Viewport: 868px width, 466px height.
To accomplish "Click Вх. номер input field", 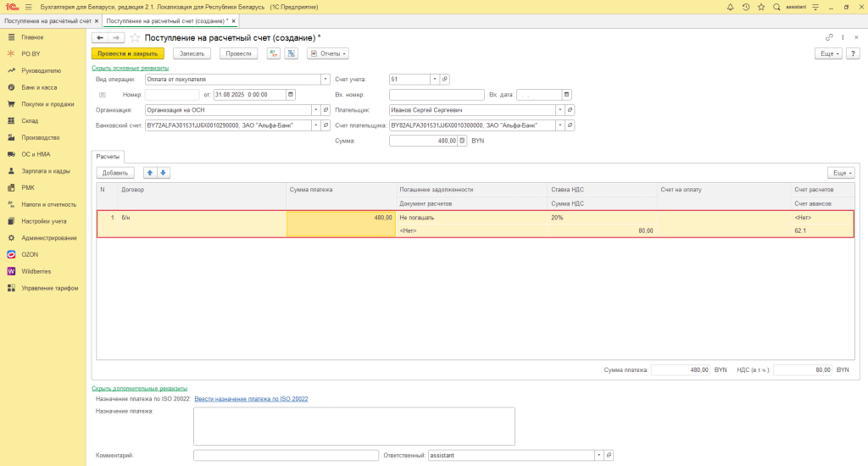I will (437, 95).
